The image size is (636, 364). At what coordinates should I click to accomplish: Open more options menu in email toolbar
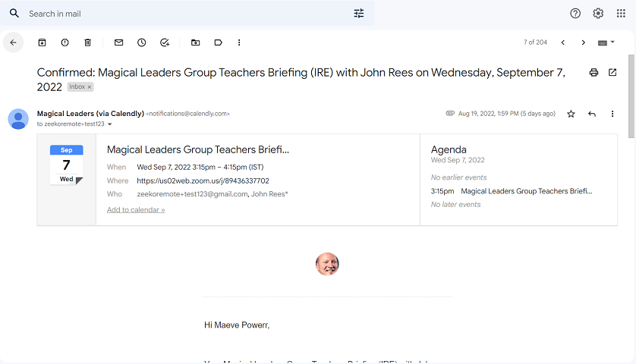tap(239, 42)
